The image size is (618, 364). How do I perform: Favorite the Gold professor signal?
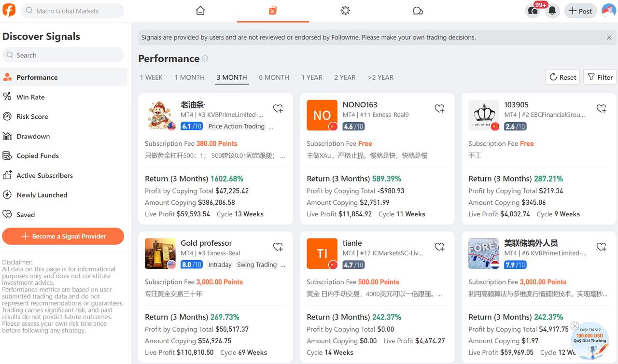pos(278,247)
